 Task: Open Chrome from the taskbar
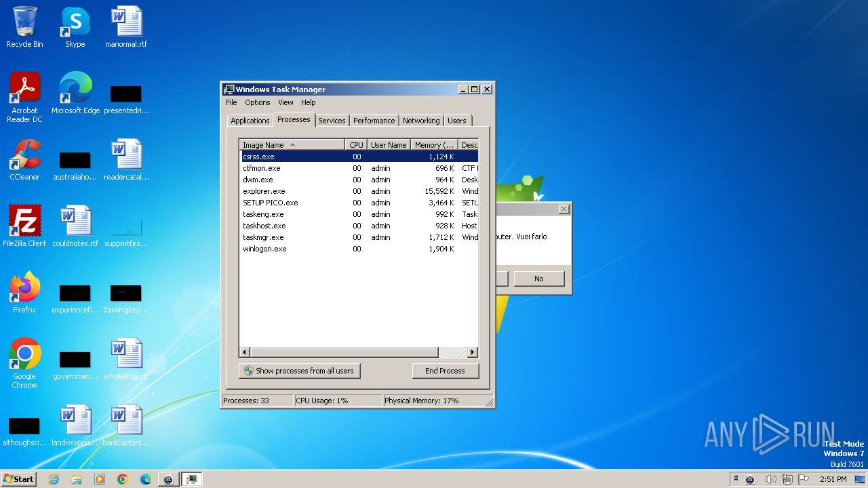[123, 479]
